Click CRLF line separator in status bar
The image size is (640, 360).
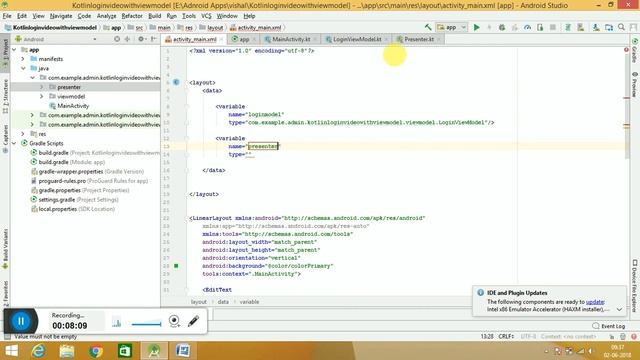[506, 337]
